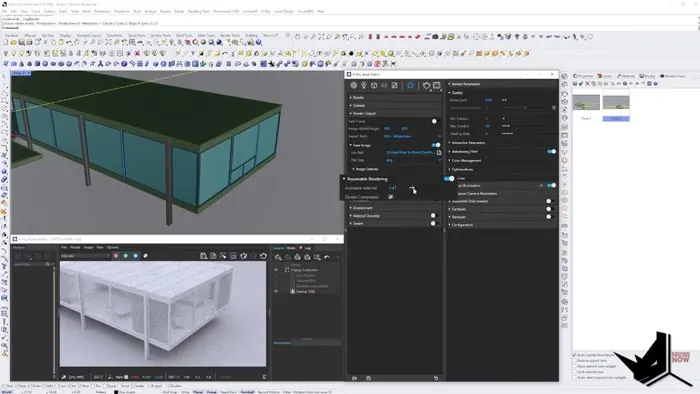Save the current frame buffer image icon
This screenshot has height=394, width=700.
(204, 256)
